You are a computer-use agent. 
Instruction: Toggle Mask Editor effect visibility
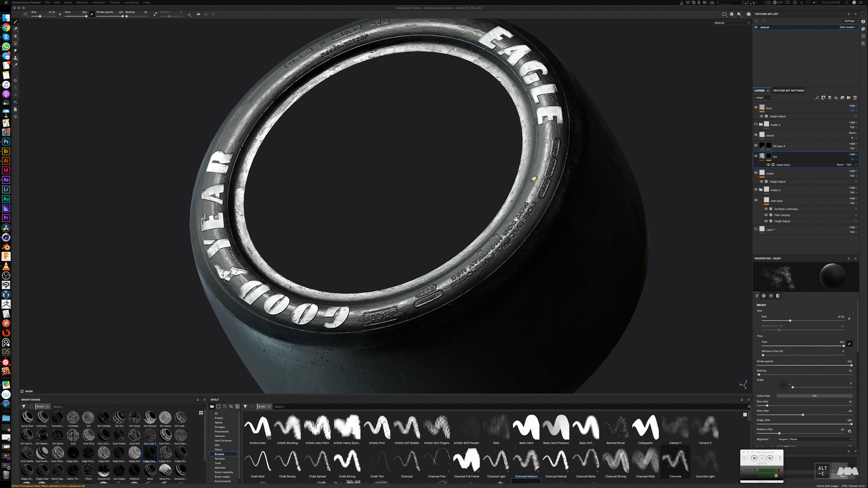point(768,165)
